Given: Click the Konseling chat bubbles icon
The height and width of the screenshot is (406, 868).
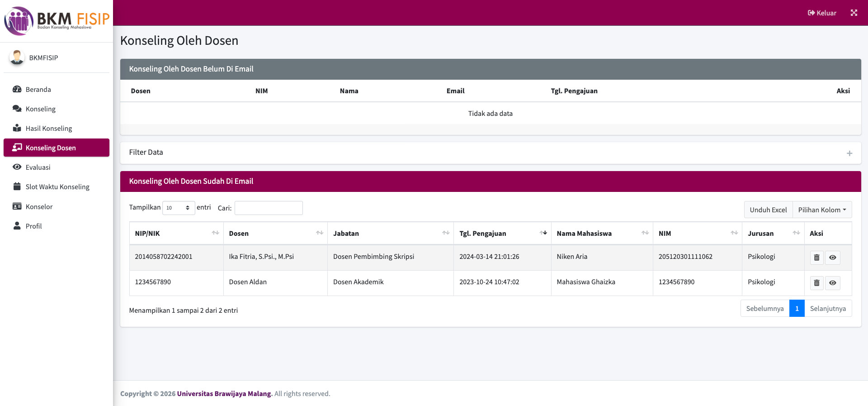Looking at the screenshot, I should pos(17,109).
